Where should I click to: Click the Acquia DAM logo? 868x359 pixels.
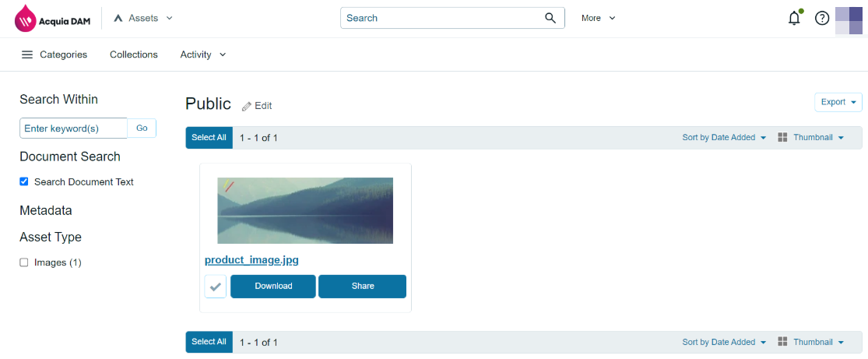click(53, 19)
